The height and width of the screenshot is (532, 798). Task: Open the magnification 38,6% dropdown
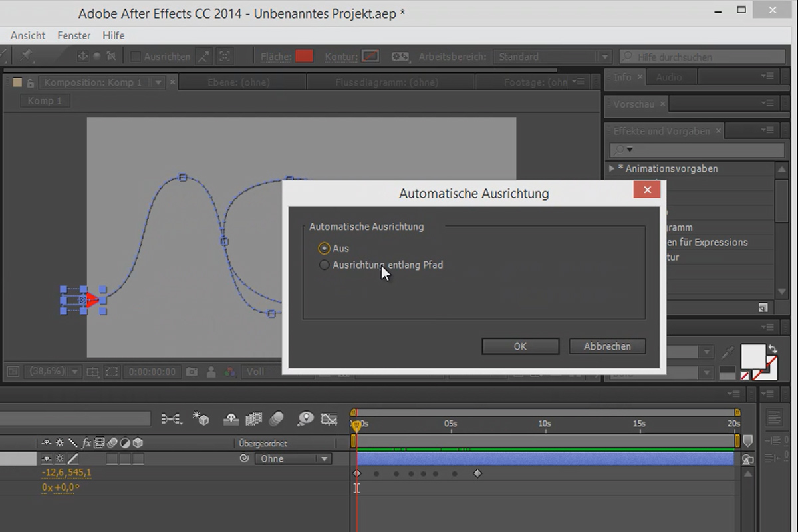tap(53, 372)
